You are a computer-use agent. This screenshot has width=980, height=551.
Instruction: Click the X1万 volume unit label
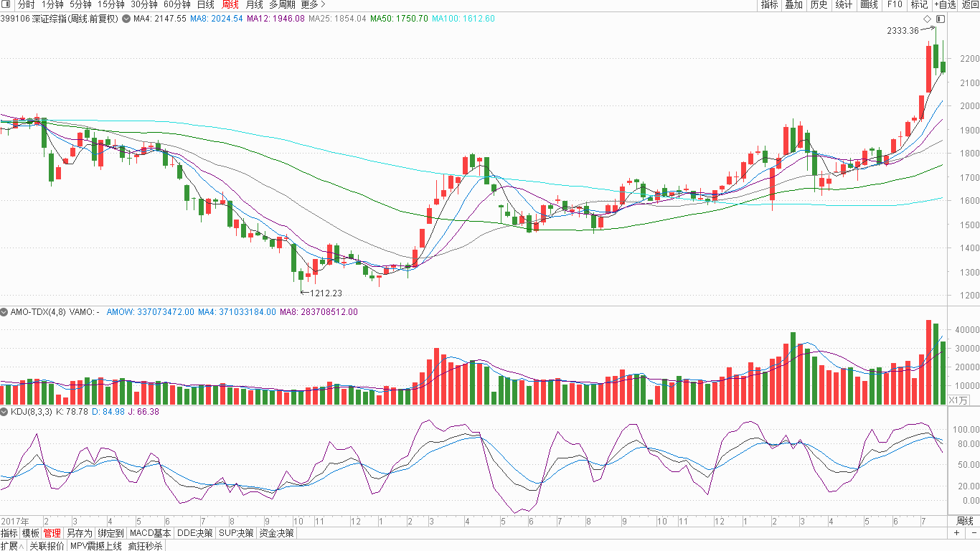958,400
